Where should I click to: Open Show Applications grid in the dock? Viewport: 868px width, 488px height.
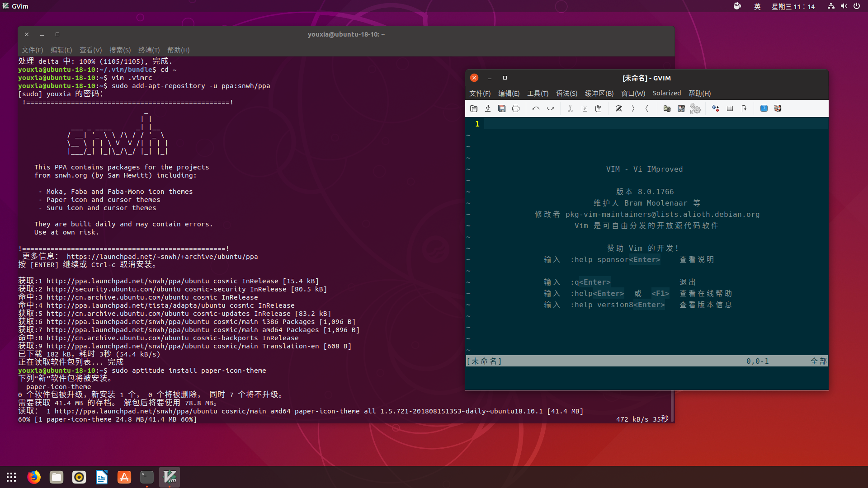[11, 477]
